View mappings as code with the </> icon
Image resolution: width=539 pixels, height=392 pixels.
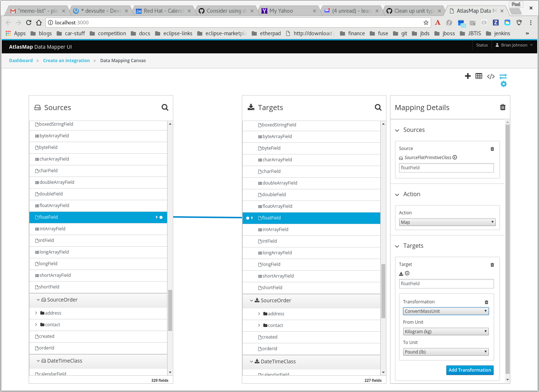tap(491, 76)
